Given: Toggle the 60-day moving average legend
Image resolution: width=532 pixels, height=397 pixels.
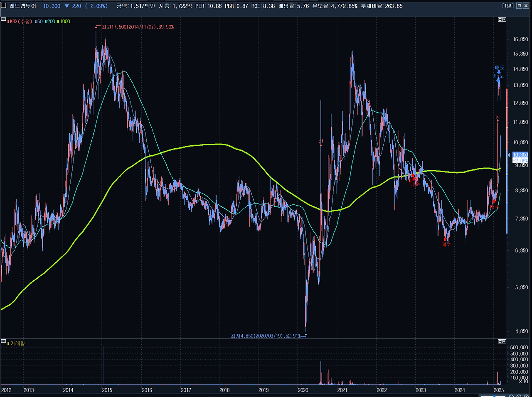Looking at the screenshot, I should click(x=39, y=22).
